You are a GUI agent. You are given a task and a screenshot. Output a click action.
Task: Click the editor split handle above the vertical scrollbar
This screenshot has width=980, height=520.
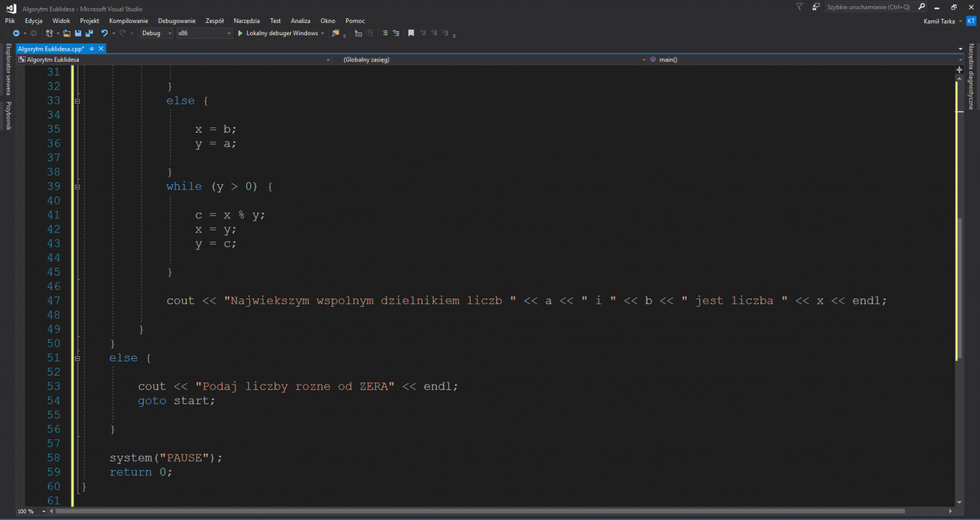pos(960,70)
